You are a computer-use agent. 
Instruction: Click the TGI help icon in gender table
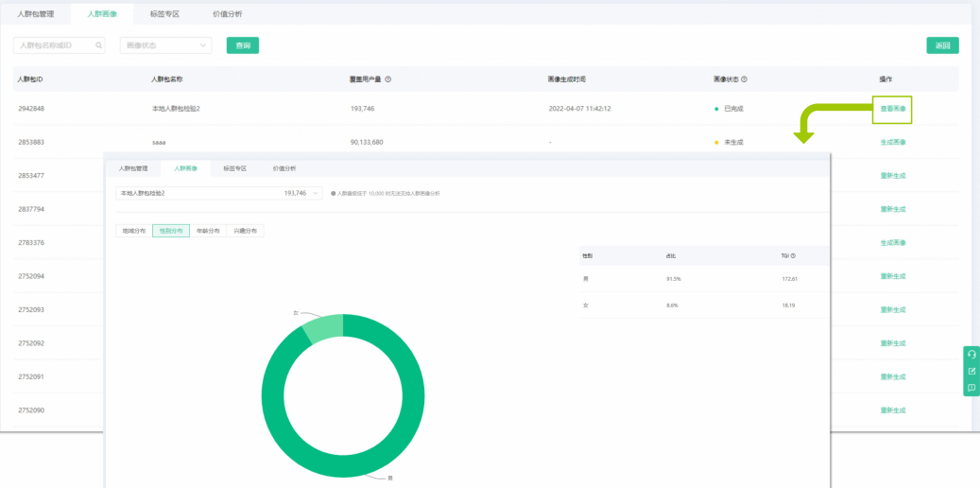792,255
